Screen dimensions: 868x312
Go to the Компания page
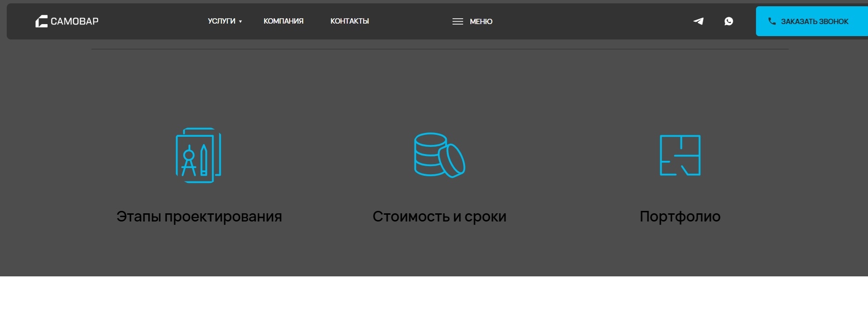pyautogui.click(x=283, y=21)
